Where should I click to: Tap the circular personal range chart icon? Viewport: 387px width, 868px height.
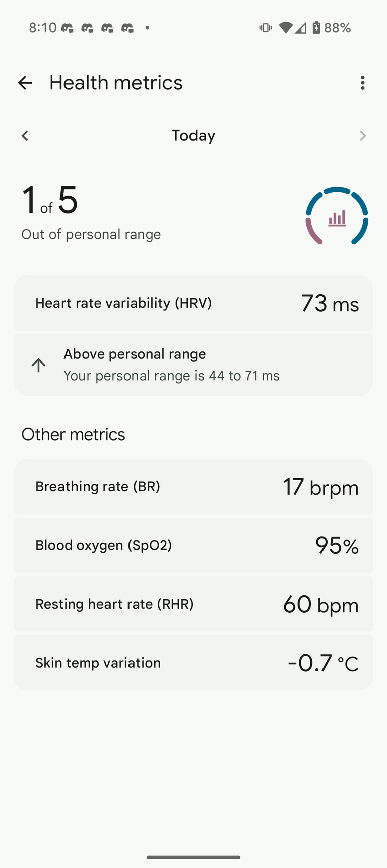point(337,216)
